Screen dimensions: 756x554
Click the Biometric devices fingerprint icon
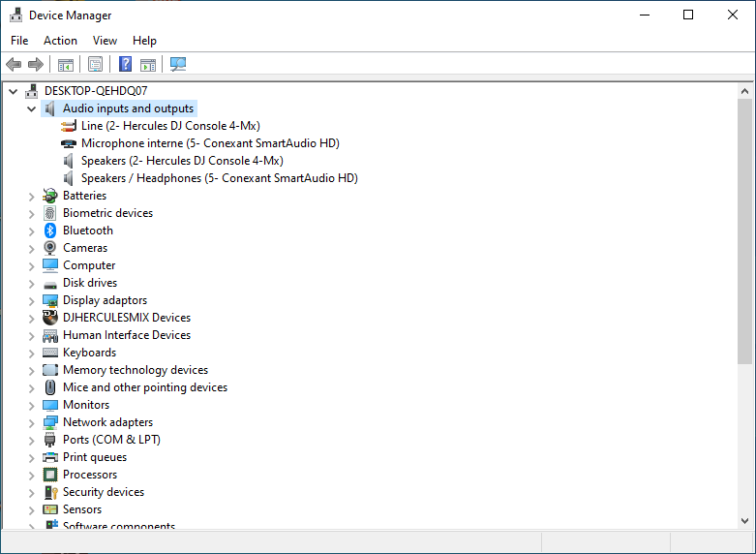50,213
